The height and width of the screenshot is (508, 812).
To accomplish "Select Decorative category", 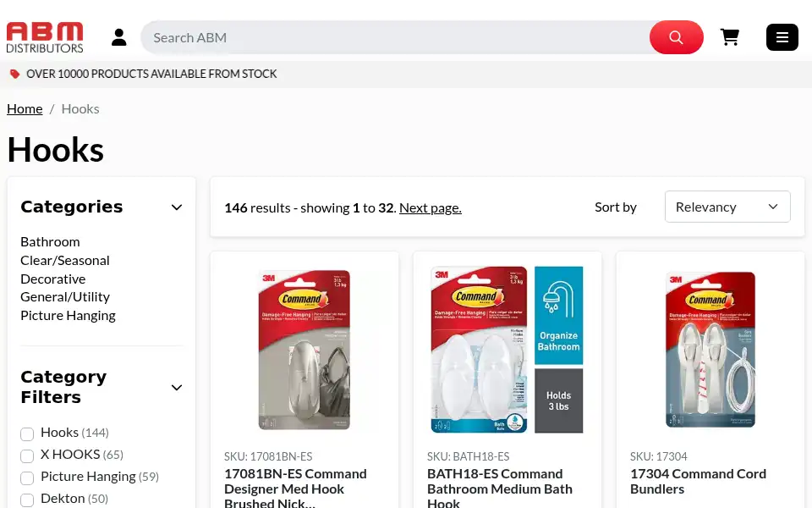I will point(52,279).
